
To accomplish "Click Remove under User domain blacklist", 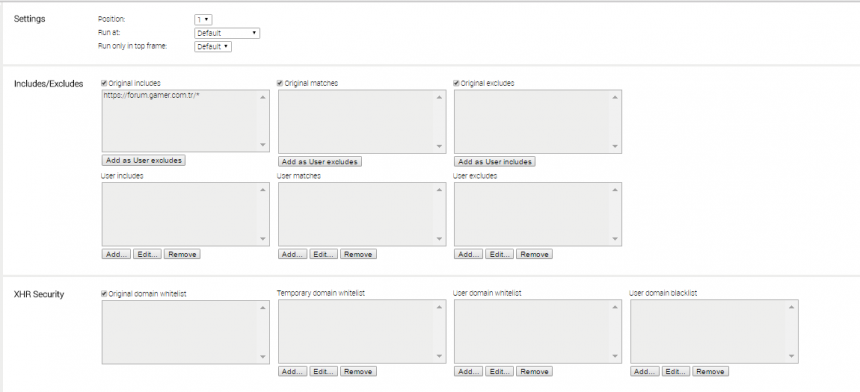I will tap(710, 372).
